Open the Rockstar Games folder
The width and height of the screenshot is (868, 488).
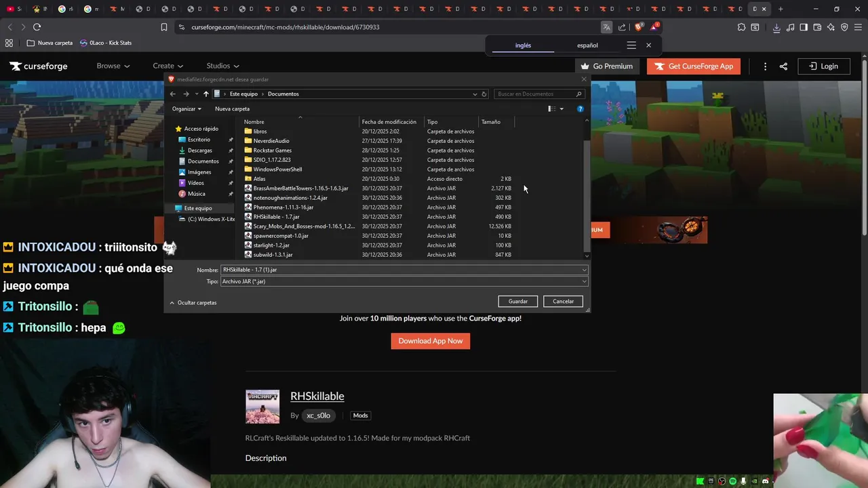[272, 150]
